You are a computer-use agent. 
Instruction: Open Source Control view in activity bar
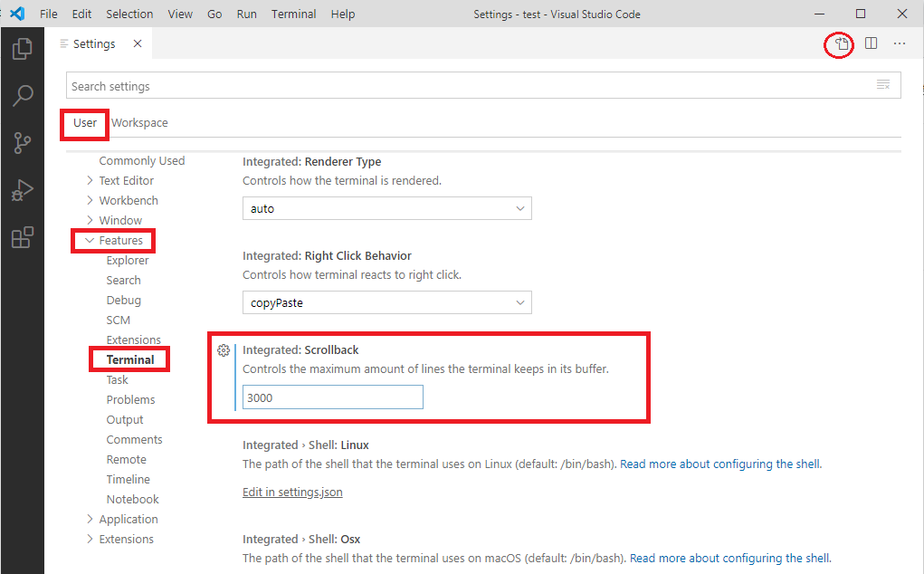23,143
